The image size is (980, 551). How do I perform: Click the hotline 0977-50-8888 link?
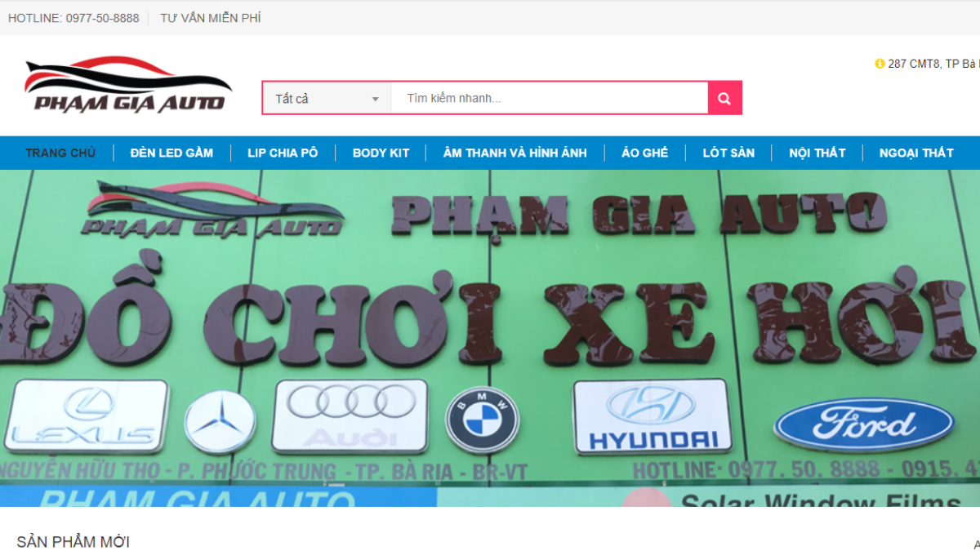click(x=73, y=18)
